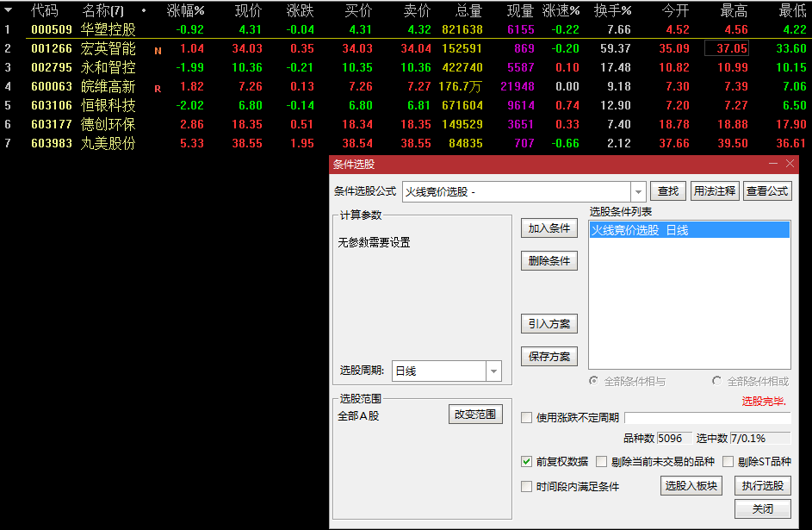Click the 涨跌不定周期 input field
Viewport: 812px width, 530px height.
(708, 418)
